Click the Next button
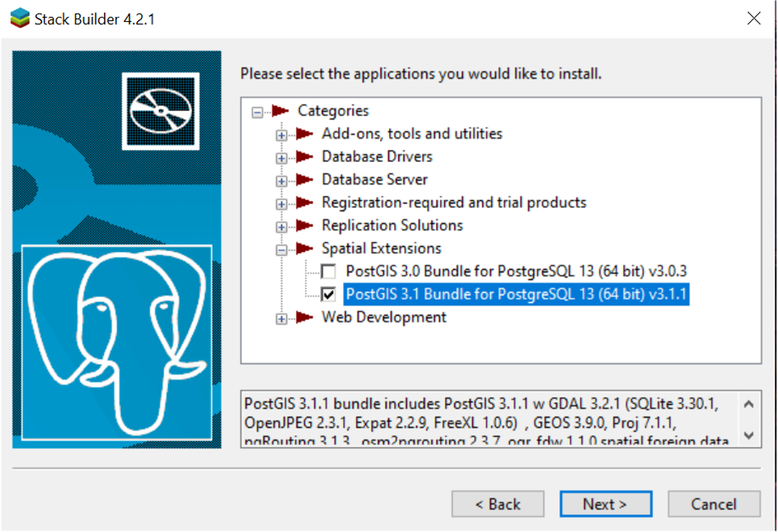The image size is (778, 532). pos(605,504)
